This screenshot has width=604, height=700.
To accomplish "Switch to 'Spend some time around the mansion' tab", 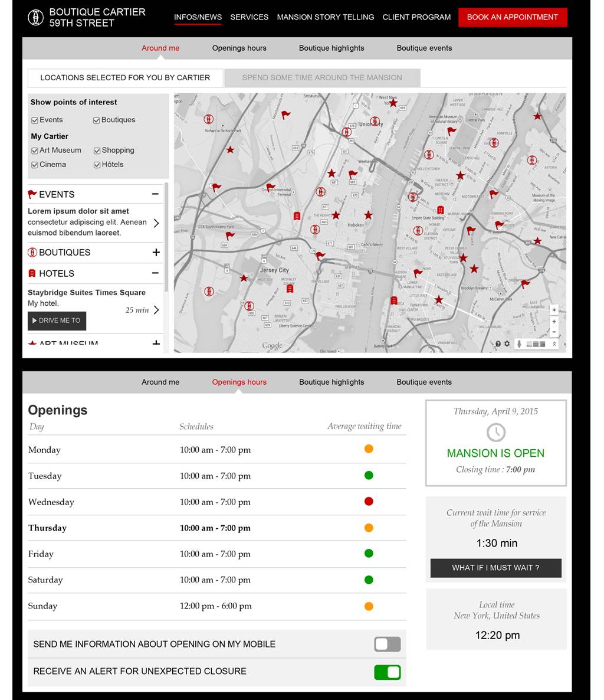I will [x=322, y=77].
